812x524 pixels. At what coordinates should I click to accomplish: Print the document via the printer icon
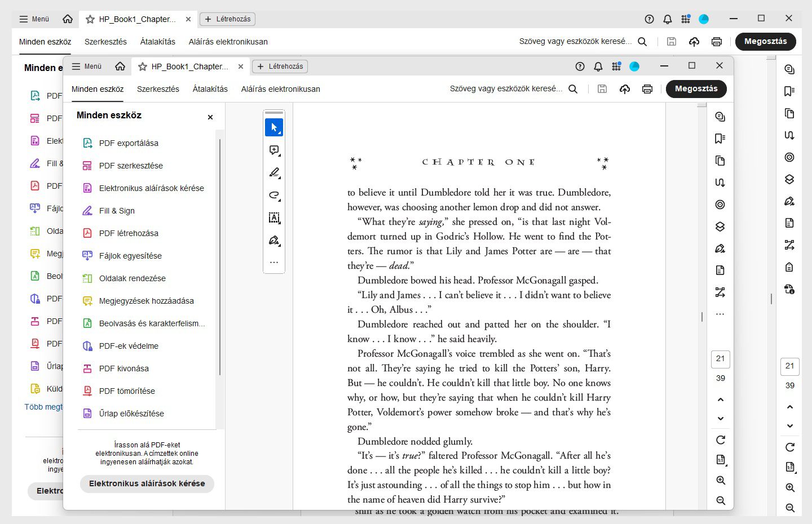(647, 88)
